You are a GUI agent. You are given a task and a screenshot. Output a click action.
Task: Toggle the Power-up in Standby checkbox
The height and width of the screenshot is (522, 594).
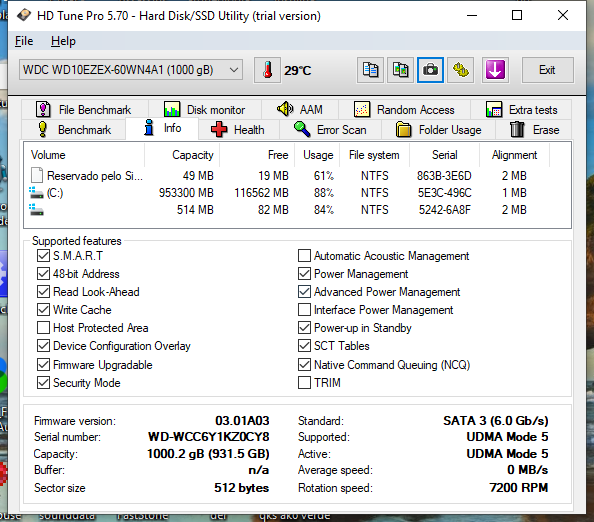[x=304, y=328]
